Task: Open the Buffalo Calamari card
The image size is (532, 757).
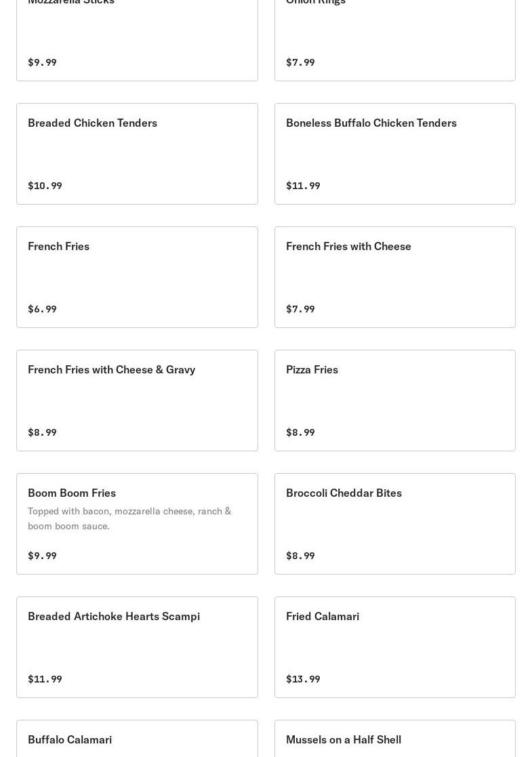Action: click(x=137, y=739)
